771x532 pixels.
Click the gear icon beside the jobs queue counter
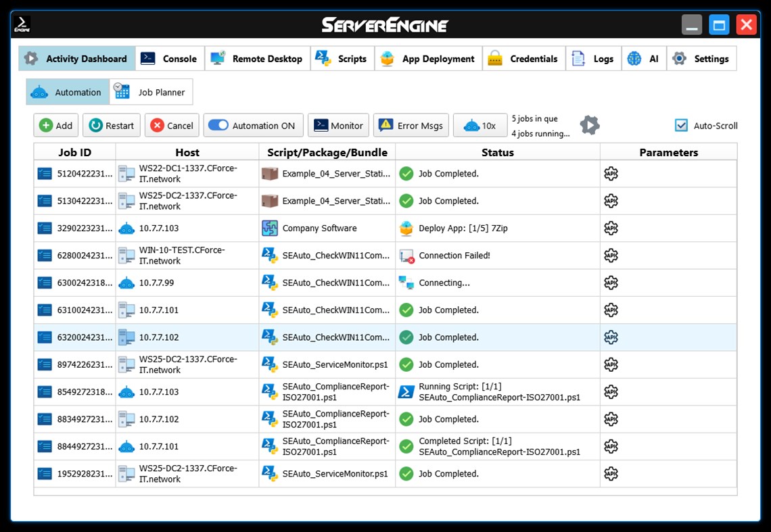(x=589, y=124)
